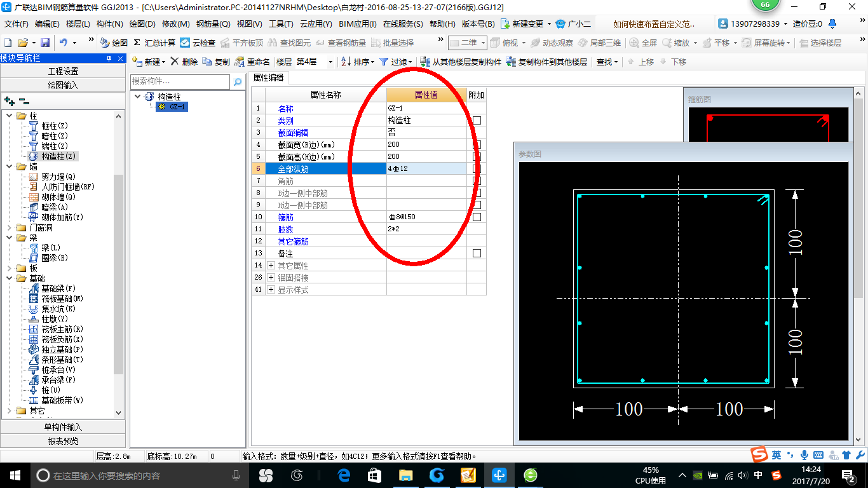Screen dimensions: 868x488
Task: Click the 工程设置 navigator button
Action: (x=63, y=71)
